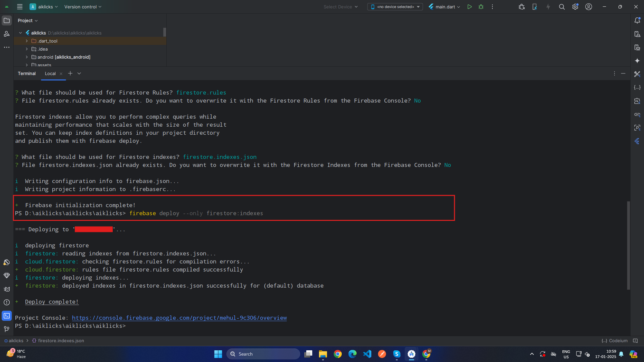Open the main.dart run configuration dropdown
The image size is (644, 362).
[444, 7]
